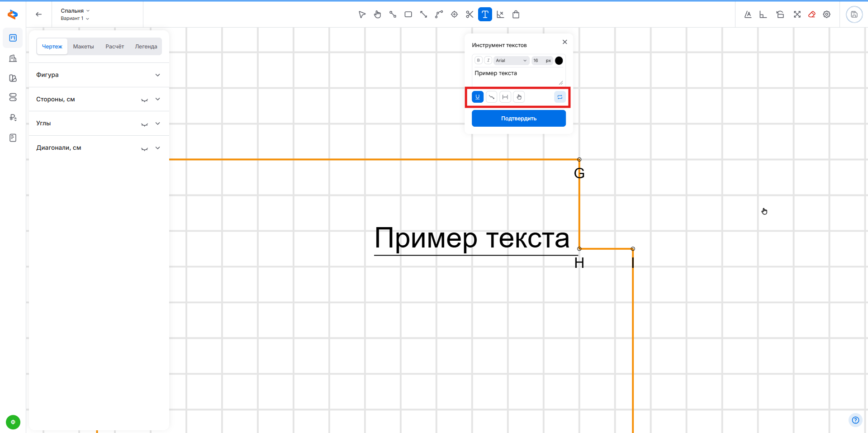Click the back arrow button

(x=39, y=14)
